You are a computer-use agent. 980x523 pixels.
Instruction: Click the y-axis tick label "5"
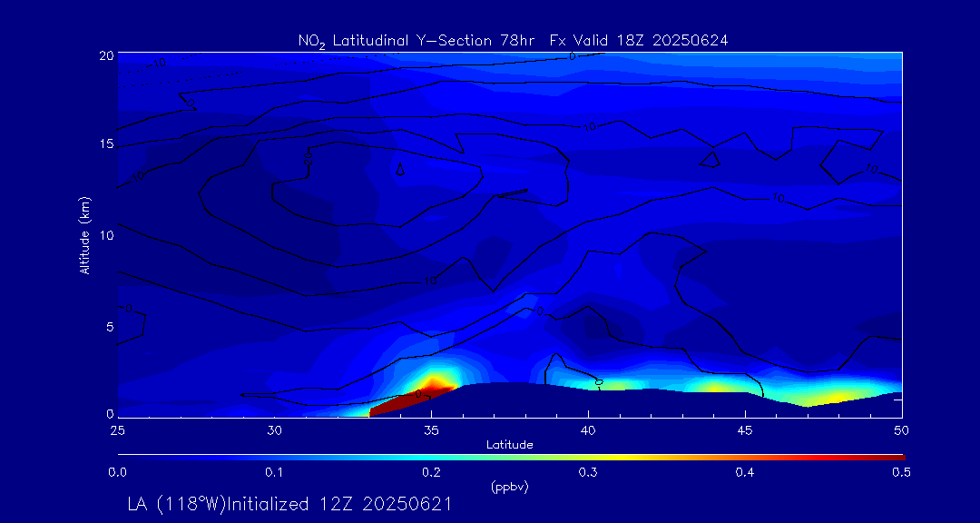(110, 327)
